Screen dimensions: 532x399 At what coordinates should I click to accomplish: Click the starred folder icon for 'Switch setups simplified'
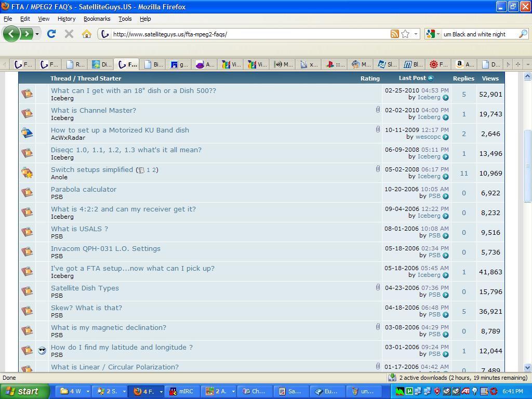click(x=27, y=172)
